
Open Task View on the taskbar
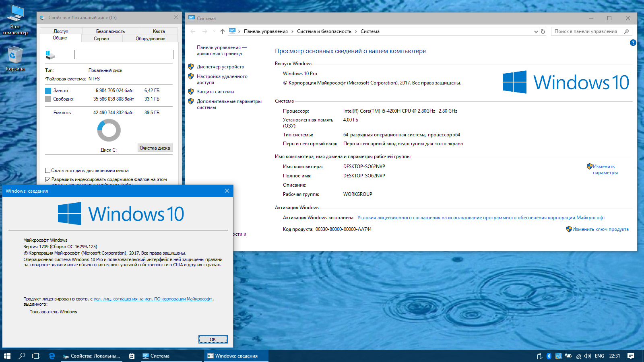coord(36,356)
